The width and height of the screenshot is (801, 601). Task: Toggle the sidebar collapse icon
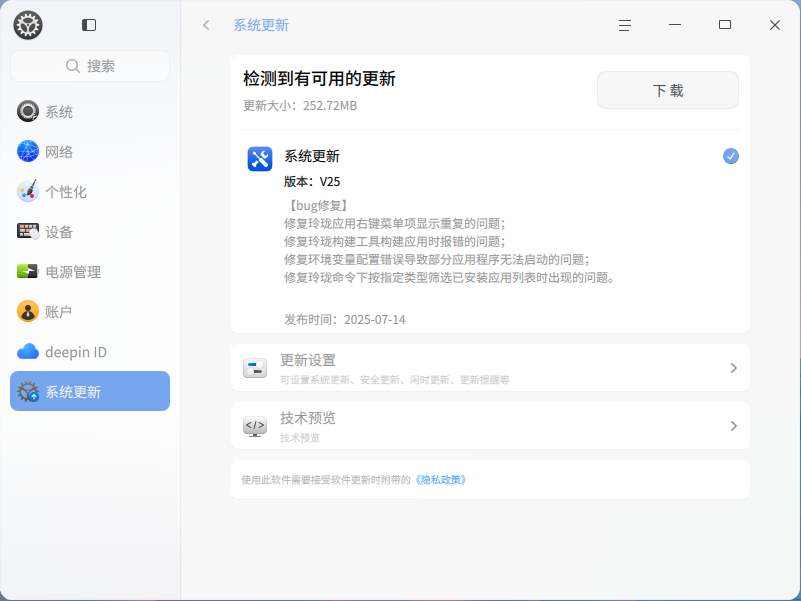pyautogui.click(x=89, y=25)
